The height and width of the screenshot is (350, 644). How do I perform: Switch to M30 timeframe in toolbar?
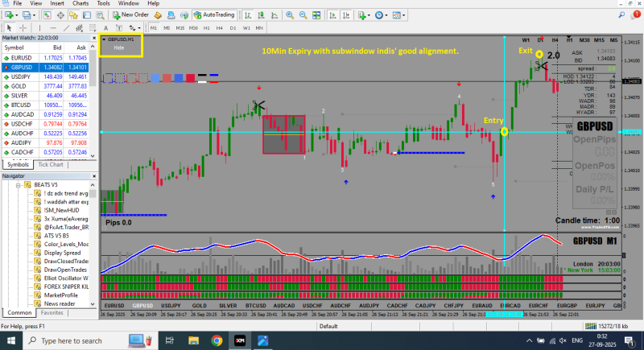click(x=193, y=28)
